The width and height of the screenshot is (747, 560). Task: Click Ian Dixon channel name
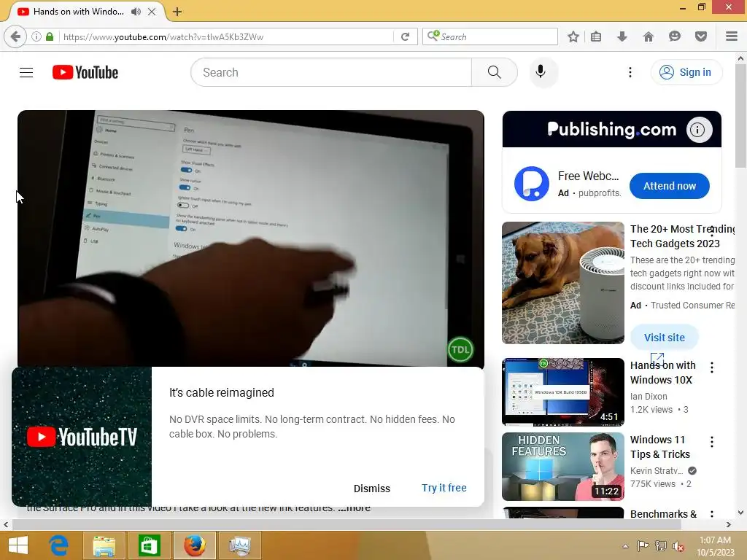(649, 396)
